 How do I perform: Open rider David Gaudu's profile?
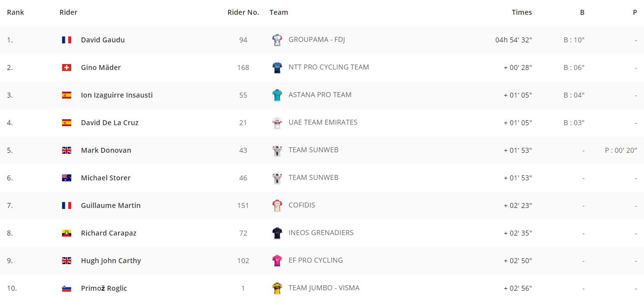(x=103, y=40)
